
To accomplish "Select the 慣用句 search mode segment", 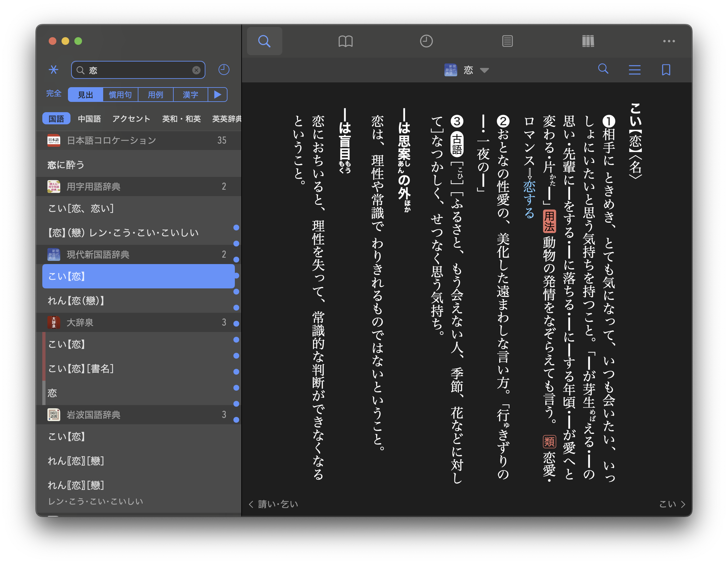I will [x=120, y=95].
